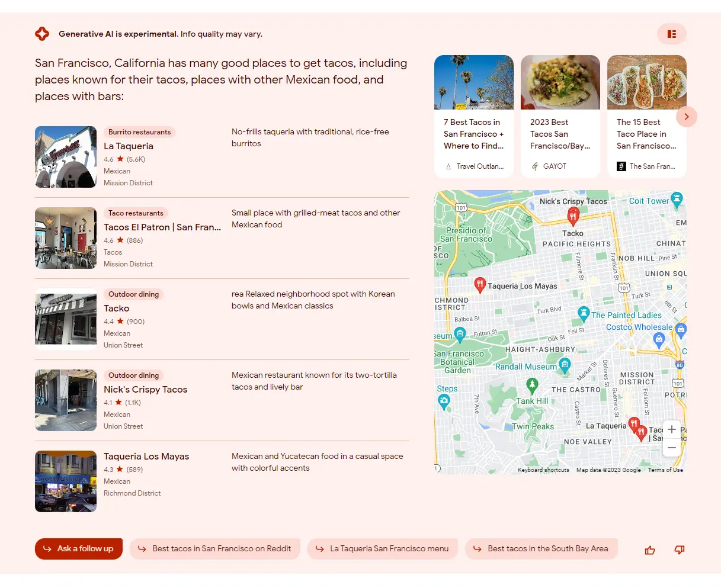Expand source cards with next arrow
Image resolution: width=721 pixels, height=588 pixels.
tap(686, 117)
